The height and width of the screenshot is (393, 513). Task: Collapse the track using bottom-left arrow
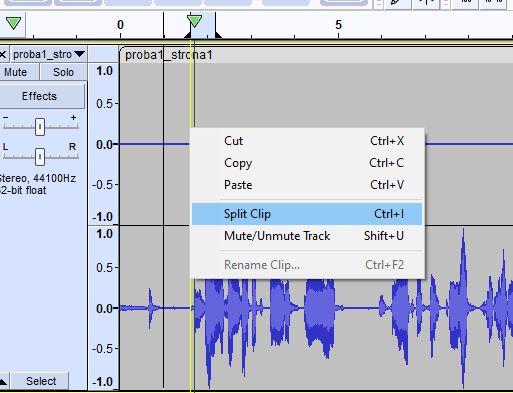pyautogui.click(x=3, y=381)
